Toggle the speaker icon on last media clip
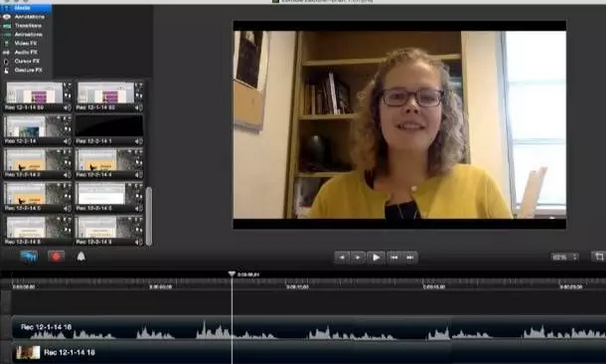 138,242
